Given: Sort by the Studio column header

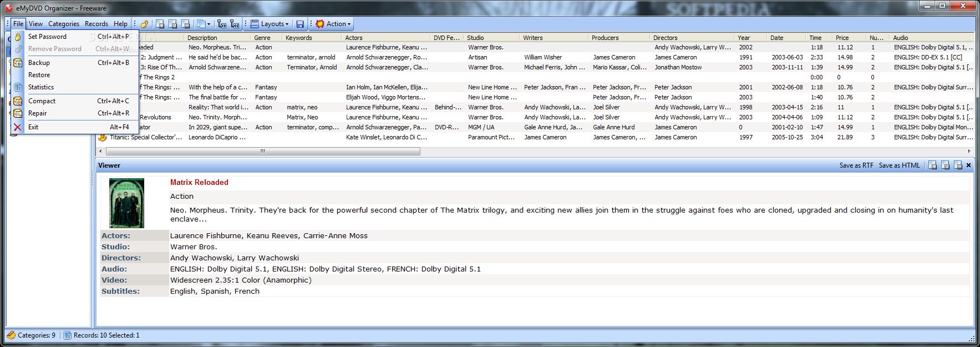Looking at the screenshot, I should pos(492,38).
